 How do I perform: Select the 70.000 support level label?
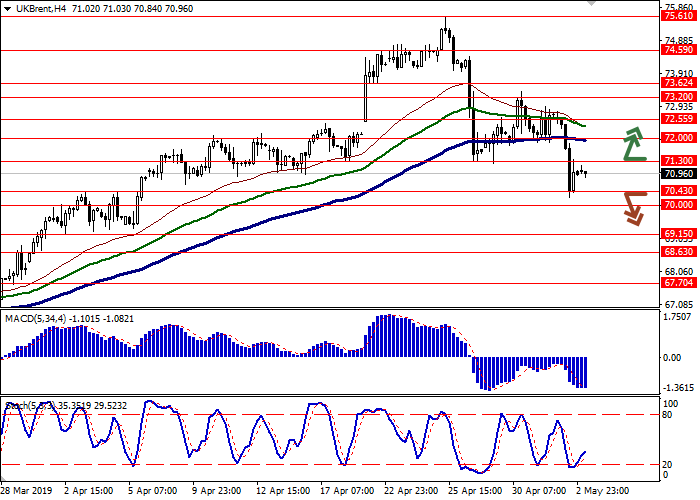(678, 205)
